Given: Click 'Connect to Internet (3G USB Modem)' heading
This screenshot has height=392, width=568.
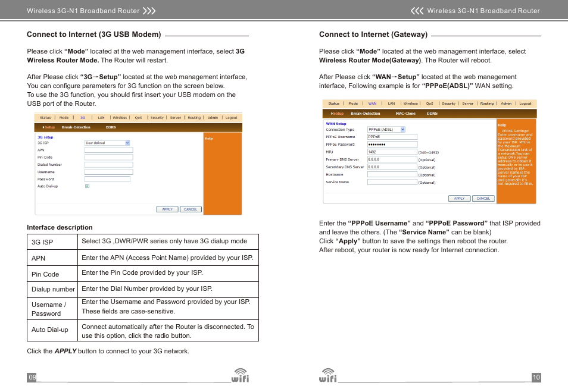Looking at the screenshot, I should [x=94, y=35].
